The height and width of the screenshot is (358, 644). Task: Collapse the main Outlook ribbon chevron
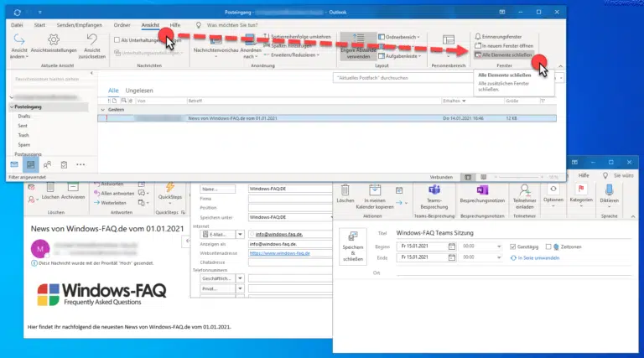click(x=560, y=66)
